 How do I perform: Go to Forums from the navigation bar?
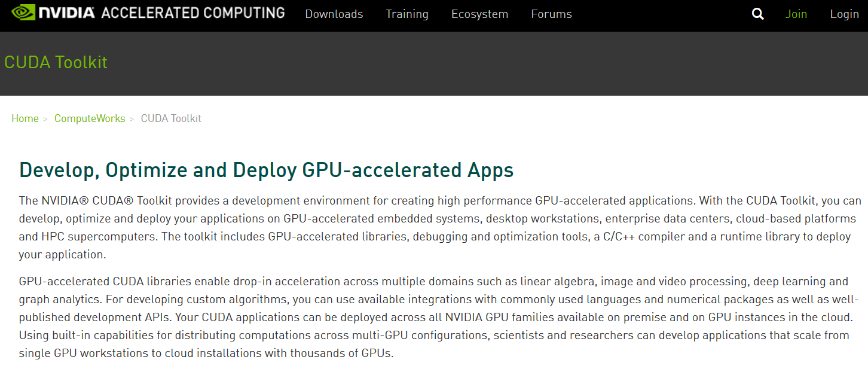click(x=551, y=14)
